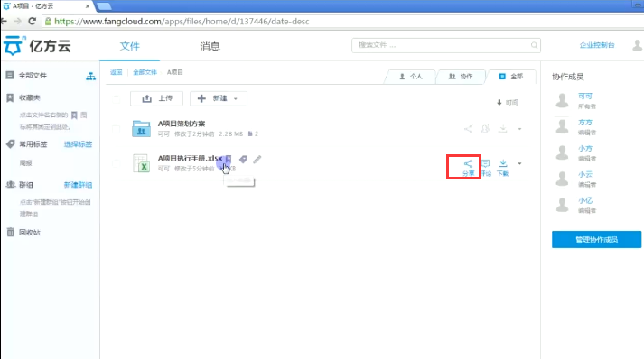Open comments for A项目执行手册.xlsx
Screen dimensions: 644x359
(x=486, y=168)
